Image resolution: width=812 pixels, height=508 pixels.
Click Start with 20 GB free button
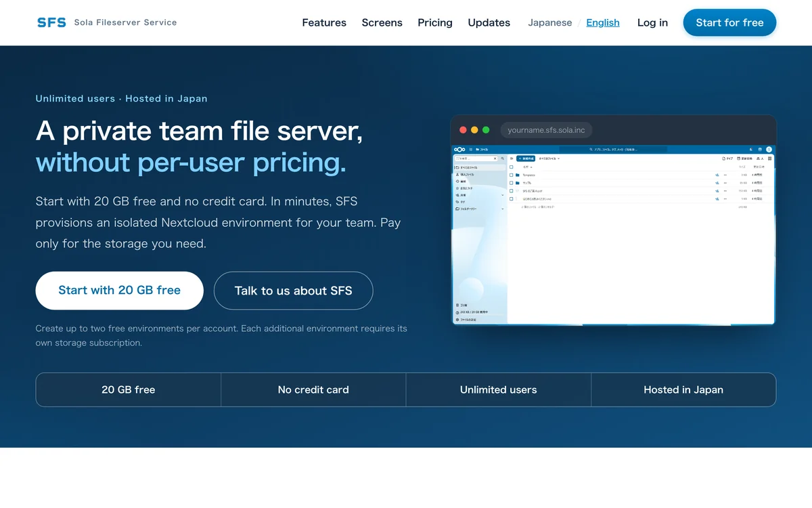[x=119, y=291]
